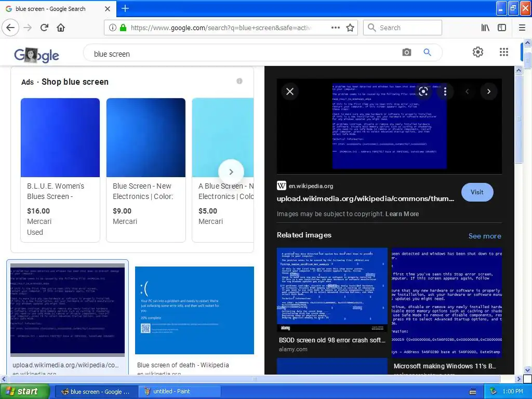Click the Visit button
The image size is (532, 399).
(x=477, y=192)
